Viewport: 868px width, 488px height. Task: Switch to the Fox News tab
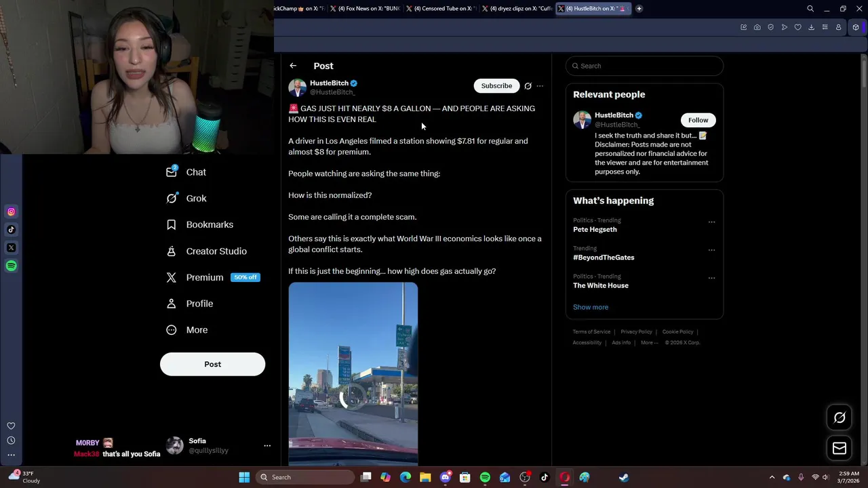[x=366, y=9]
